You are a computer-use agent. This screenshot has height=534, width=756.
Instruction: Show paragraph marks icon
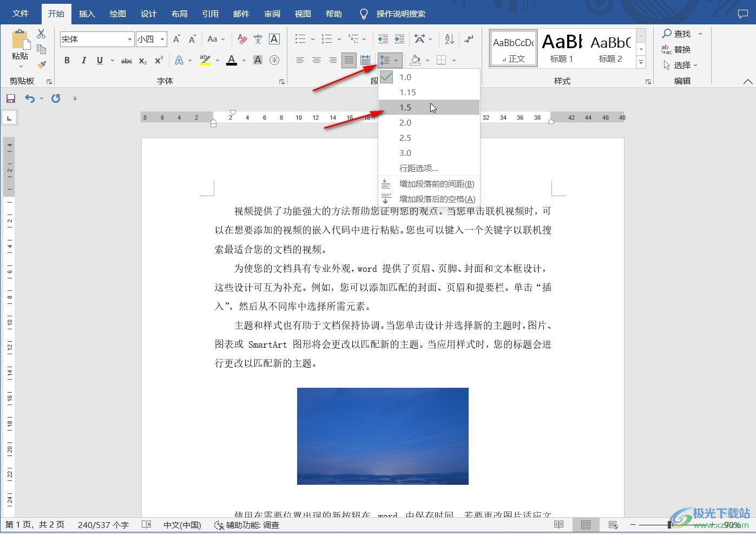[x=469, y=39]
